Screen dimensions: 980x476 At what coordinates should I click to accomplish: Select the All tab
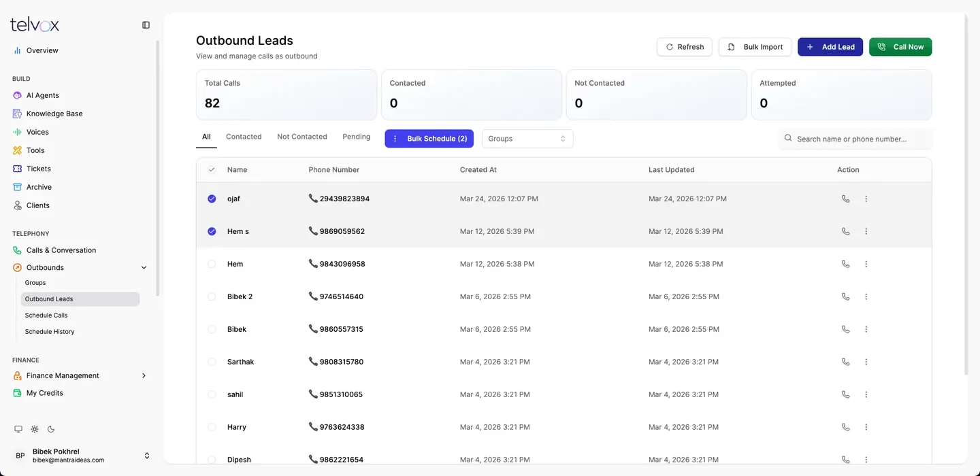pyautogui.click(x=206, y=137)
